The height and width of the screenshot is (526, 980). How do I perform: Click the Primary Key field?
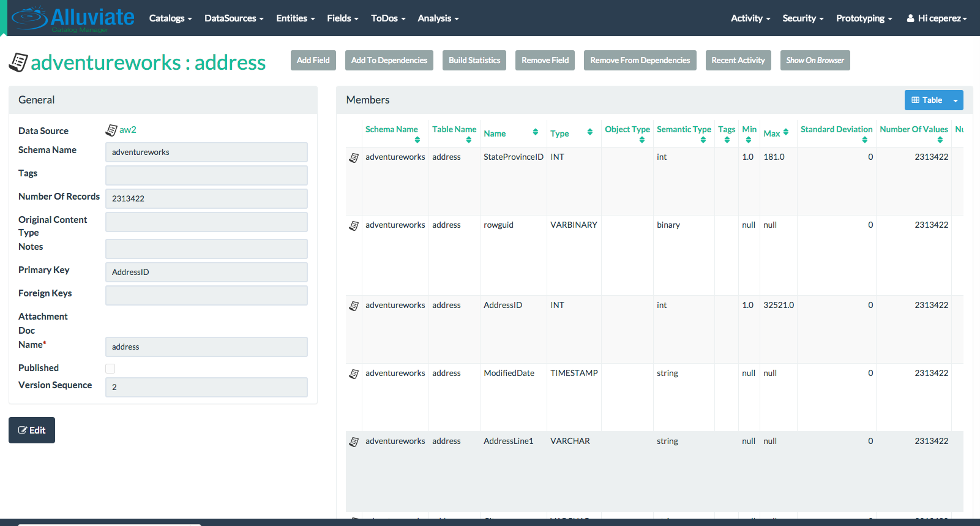pyautogui.click(x=206, y=272)
